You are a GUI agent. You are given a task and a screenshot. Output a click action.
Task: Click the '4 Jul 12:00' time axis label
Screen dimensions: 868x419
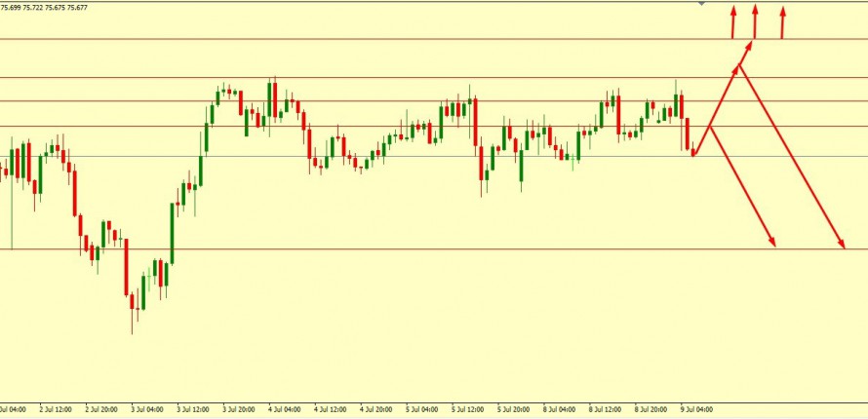[331, 409]
